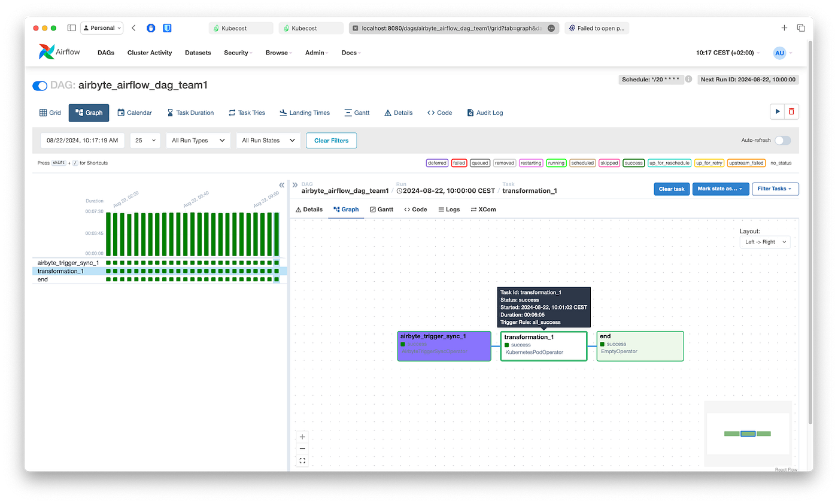The image size is (838, 504).
Task: Open the All Run States dropdown
Action: [x=268, y=141]
